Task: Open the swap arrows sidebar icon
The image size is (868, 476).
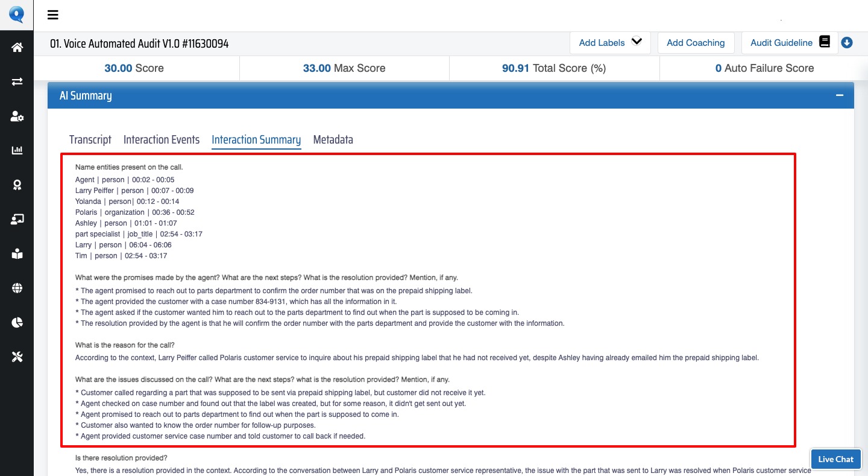Action: pyautogui.click(x=17, y=81)
